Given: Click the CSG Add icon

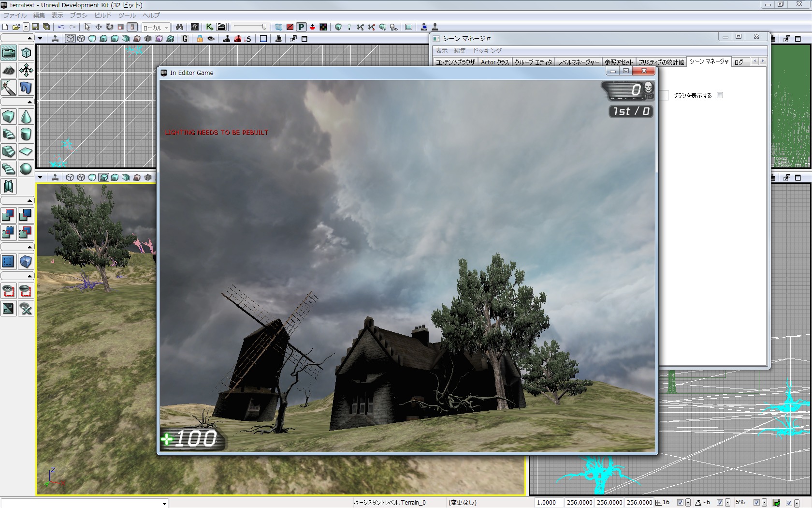Looking at the screenshot, I should 9,215.
